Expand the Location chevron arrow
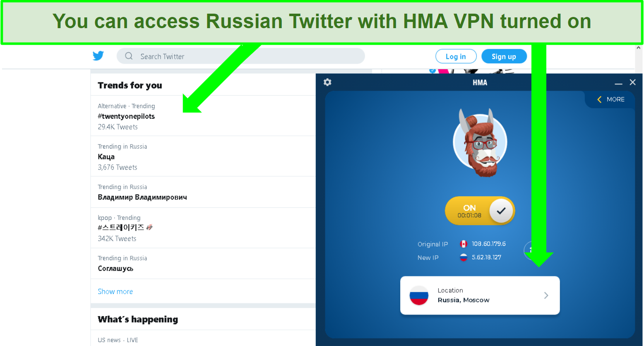 546,295
